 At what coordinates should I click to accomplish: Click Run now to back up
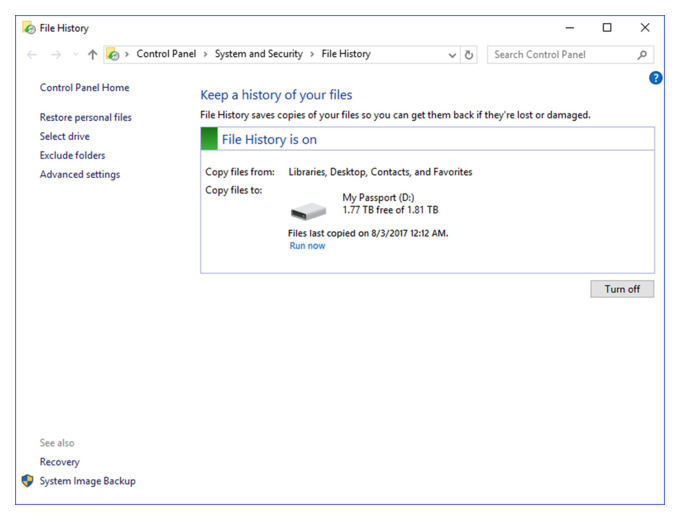pyautogui.click(x=307, y=246)
